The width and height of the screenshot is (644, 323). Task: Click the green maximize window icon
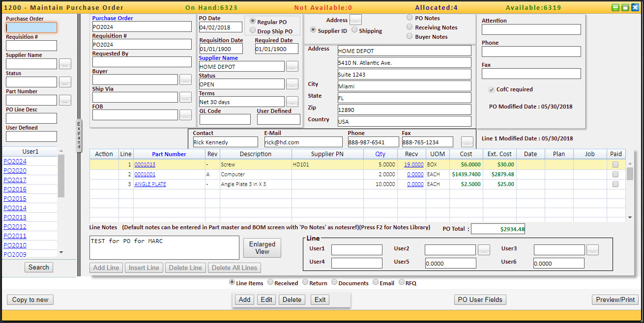click(x=625, y=7)
